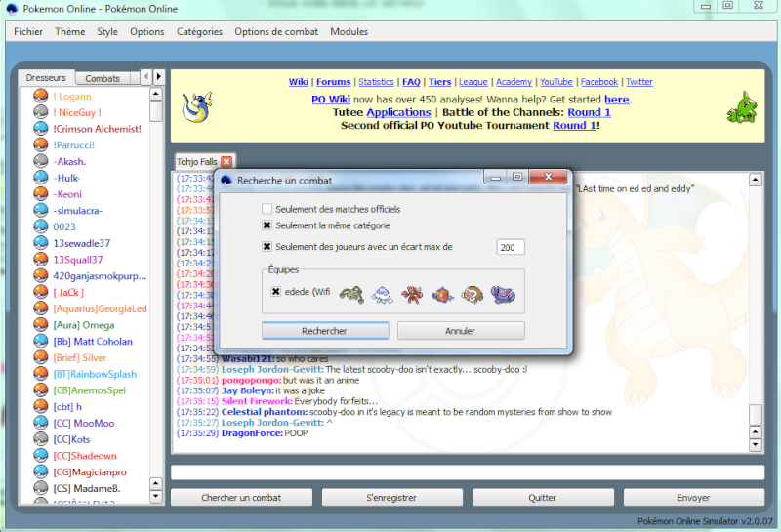Click the first green Pokémon sprite in the Équipes team
The image size is (781, 532).
click(x=351, y=295)
